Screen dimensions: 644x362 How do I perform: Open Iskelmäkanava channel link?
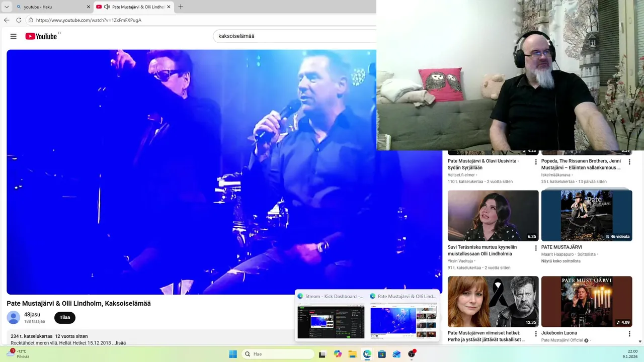coord(556,175)
